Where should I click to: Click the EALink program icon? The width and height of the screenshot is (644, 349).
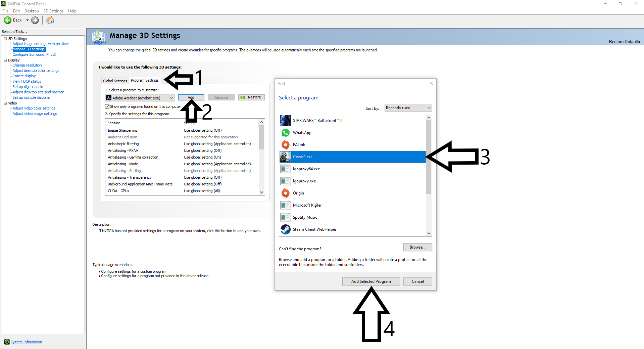point(286,145)
